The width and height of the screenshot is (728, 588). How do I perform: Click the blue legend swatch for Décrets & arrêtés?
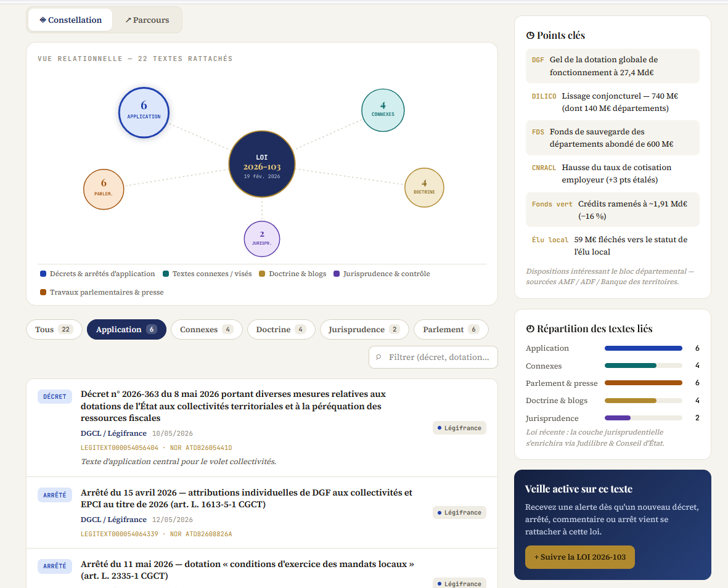(x=43, y=274)
